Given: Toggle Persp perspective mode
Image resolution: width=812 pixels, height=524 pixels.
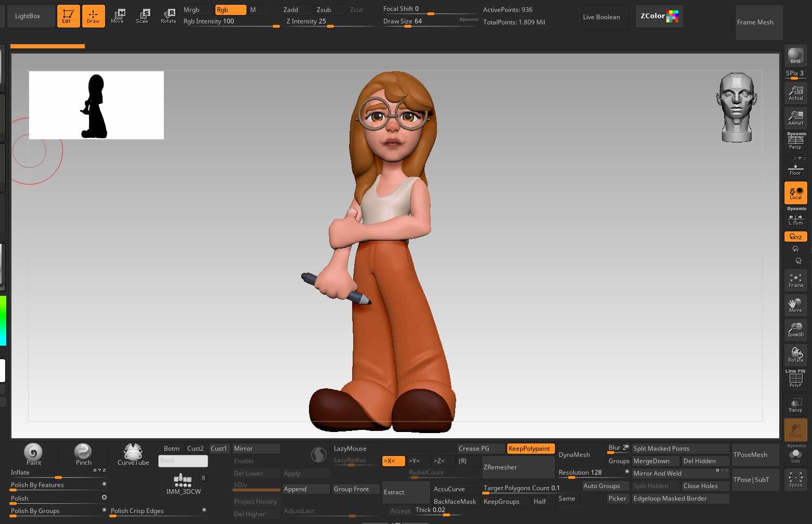Looking at the screenshot, I should 795,141.
